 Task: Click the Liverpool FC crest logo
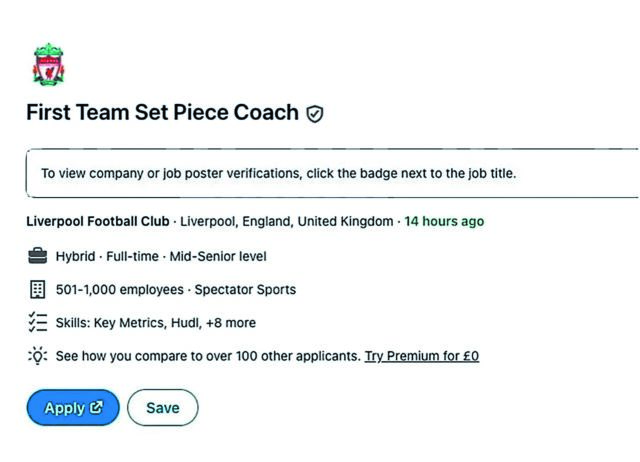pyautogui.click(x=48, y=65)
